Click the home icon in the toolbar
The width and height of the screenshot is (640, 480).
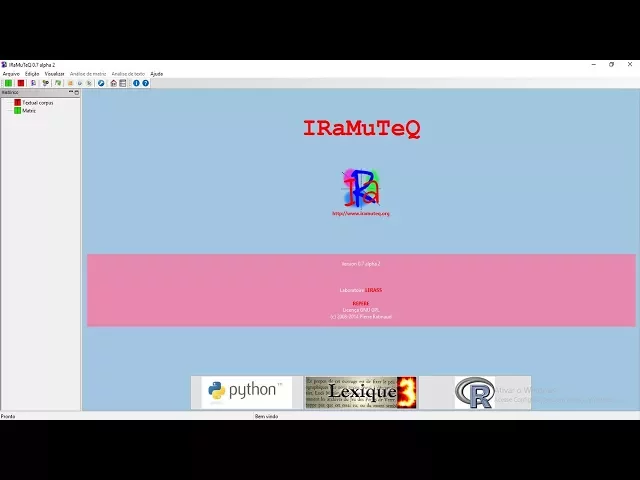click(113, 83)
